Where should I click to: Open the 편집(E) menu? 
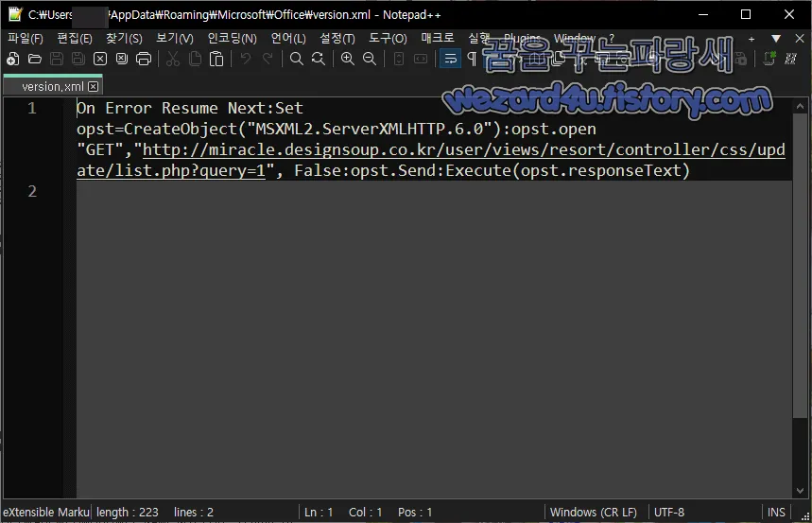pyautogui.click(x=75, y=39)
